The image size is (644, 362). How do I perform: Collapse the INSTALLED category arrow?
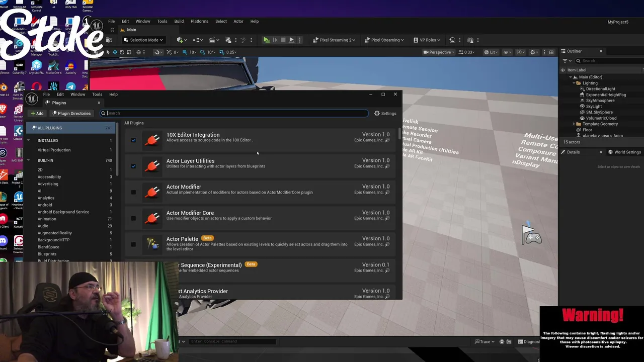(x=28, y=141)
